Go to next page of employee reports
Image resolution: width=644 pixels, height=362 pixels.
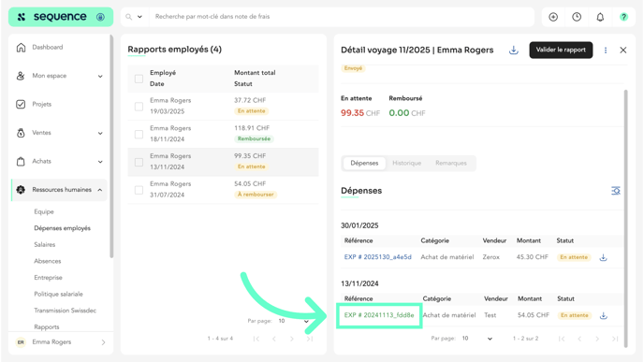[x=292, y=339]
